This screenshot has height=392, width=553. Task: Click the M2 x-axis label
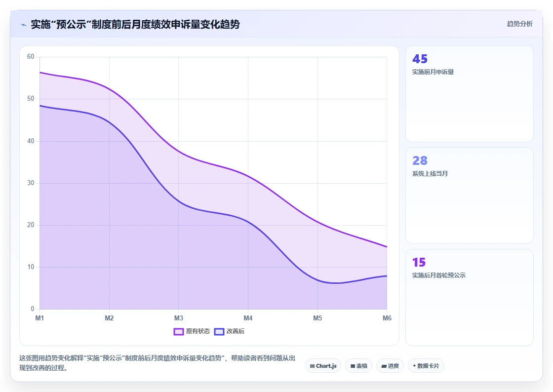109,318
